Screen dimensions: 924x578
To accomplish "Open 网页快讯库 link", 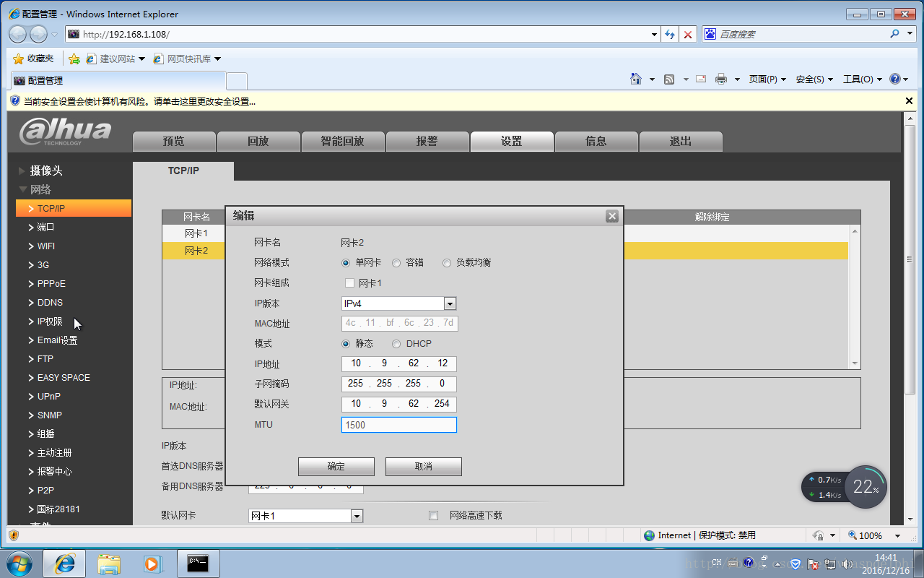I will coord(187,59).
